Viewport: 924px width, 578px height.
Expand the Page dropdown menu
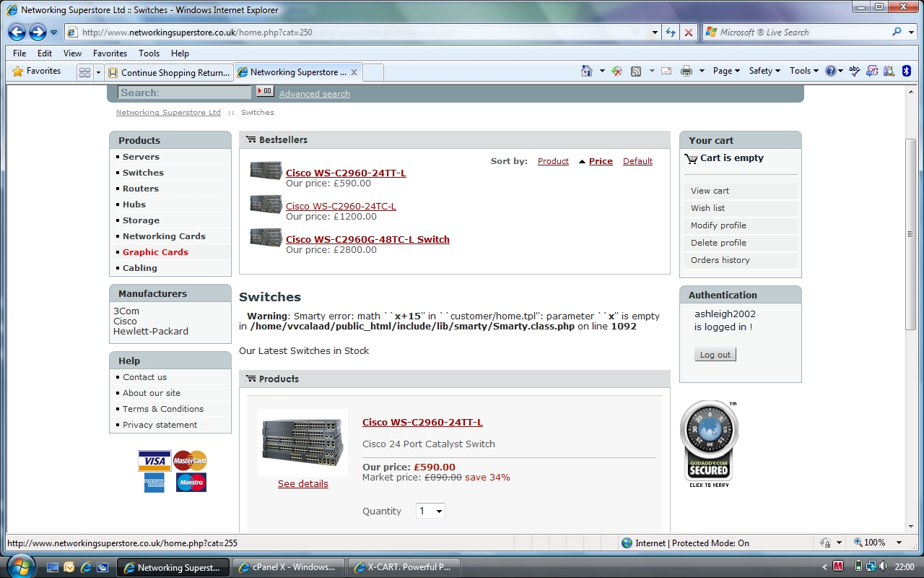point(726,71)
